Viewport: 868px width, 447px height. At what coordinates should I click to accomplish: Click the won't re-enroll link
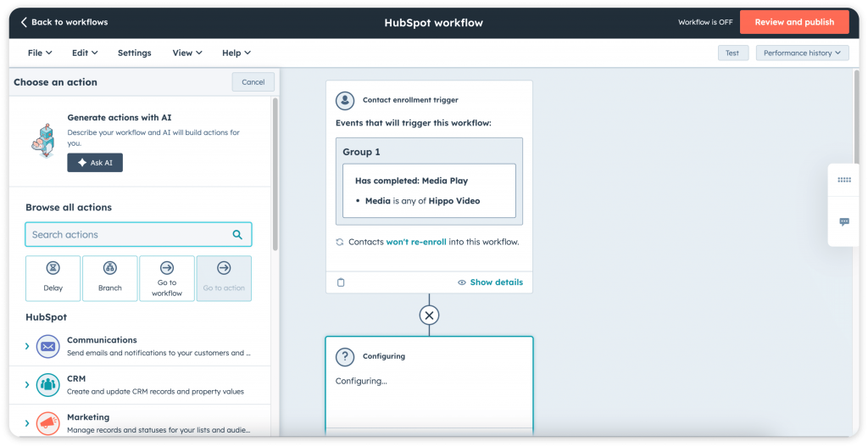coord(416,242)
